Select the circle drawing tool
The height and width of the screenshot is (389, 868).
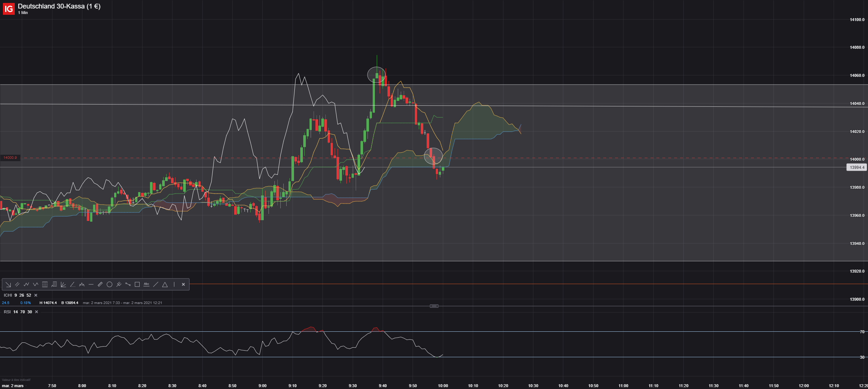pos(109,284)
